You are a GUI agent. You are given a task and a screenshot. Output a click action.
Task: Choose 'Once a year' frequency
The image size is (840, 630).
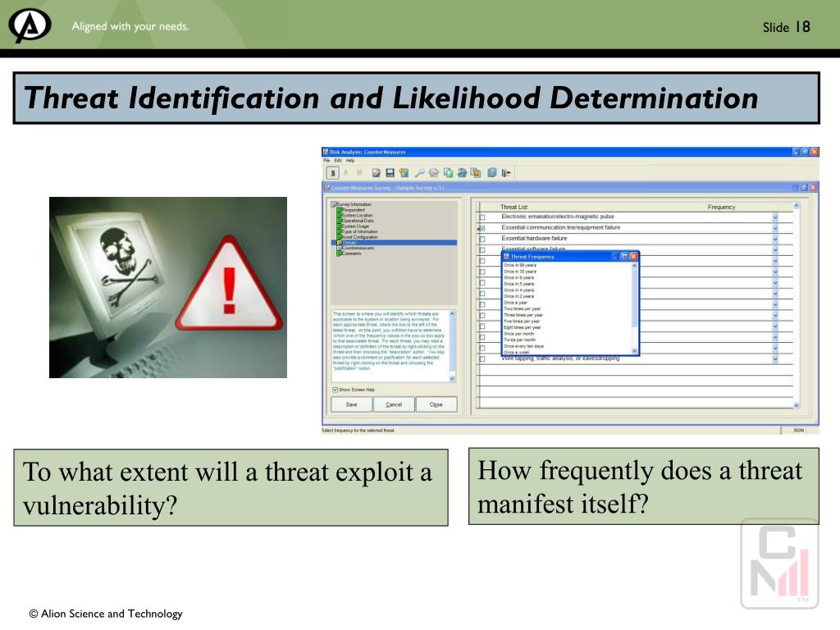tap(516, 303)
